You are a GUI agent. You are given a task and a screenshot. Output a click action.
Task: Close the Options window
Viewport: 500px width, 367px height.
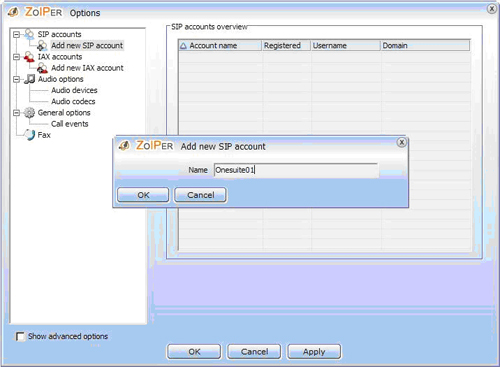coord(492,9)
